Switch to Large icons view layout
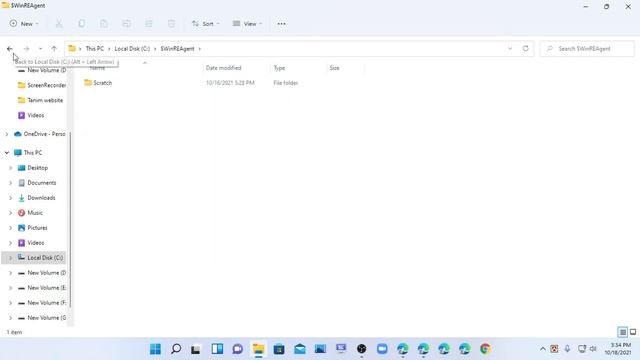 pyautogui.click(x=633, y=332)
